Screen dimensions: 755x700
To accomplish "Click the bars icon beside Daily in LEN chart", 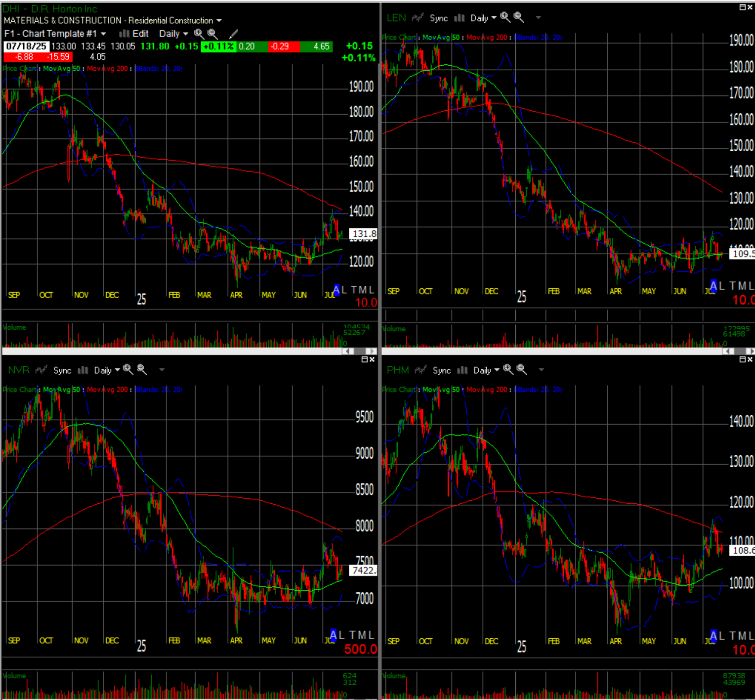I will click(460, 18).
